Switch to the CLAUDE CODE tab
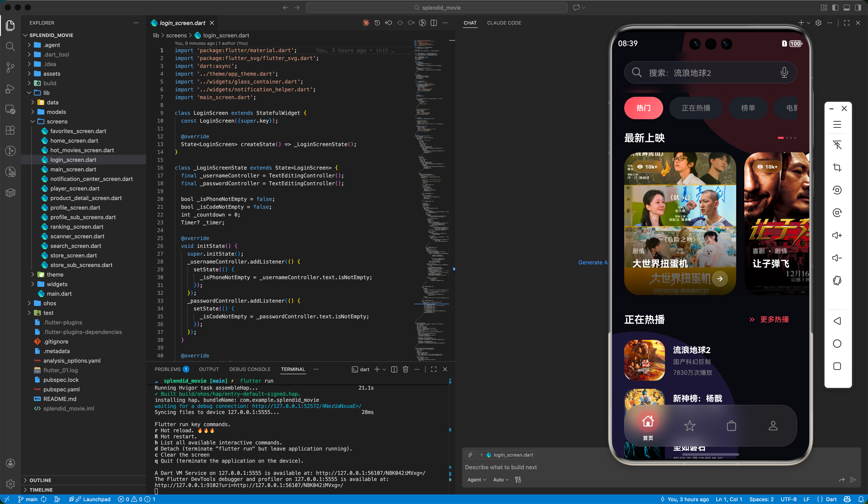Image resolution: width=868 pixels, height=504 pixels. [x=504, y=23]
